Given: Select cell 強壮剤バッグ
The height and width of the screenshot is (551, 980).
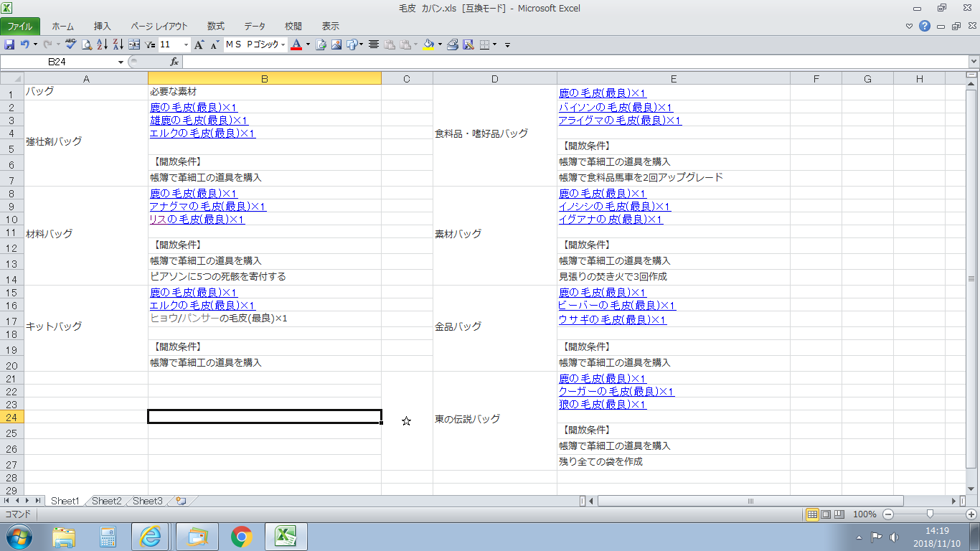Looking at the screenshot, I should click(x=86, y=141).
